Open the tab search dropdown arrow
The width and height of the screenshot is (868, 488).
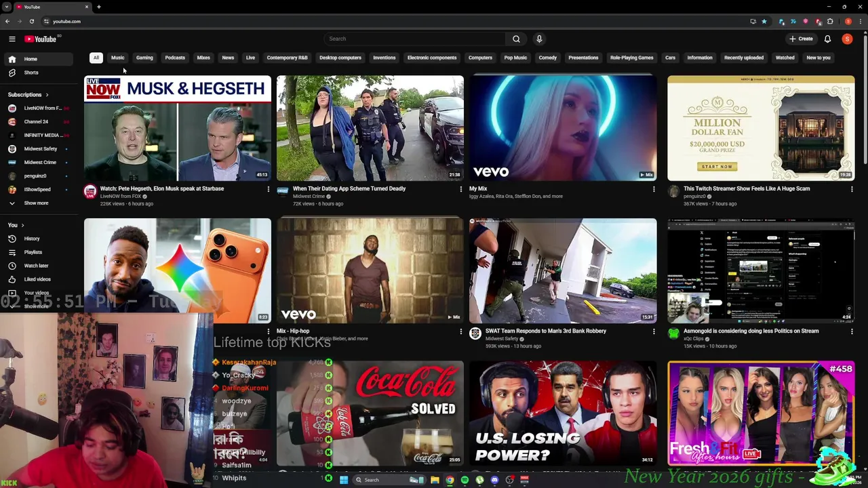7,7
